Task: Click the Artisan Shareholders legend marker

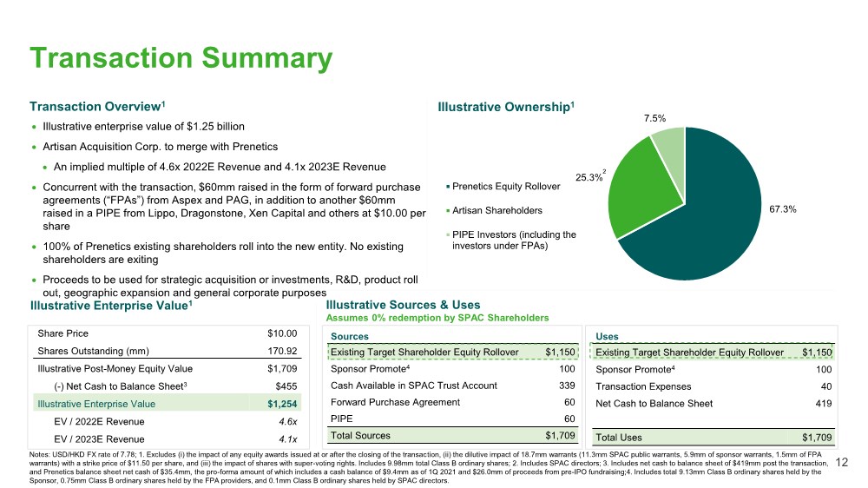Action: click(448, 211)
